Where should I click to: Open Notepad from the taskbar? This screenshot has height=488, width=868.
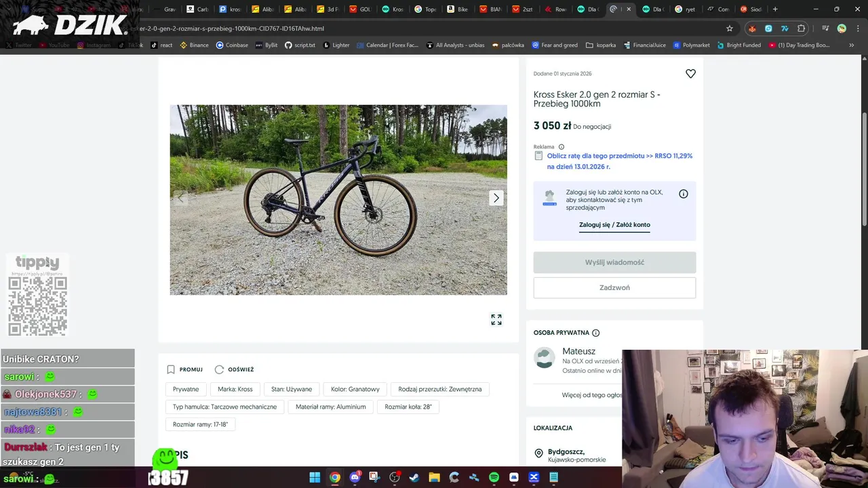coord(553,477)
